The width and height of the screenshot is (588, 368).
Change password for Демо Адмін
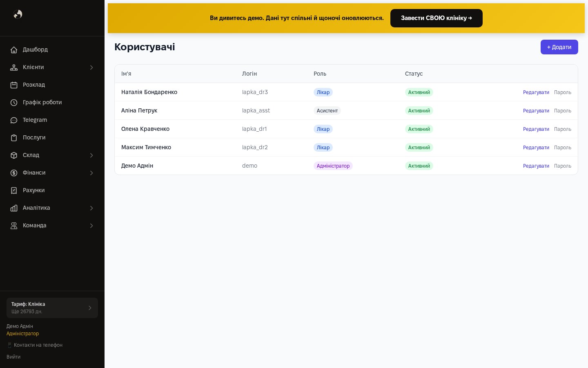(x=563, y=166)
